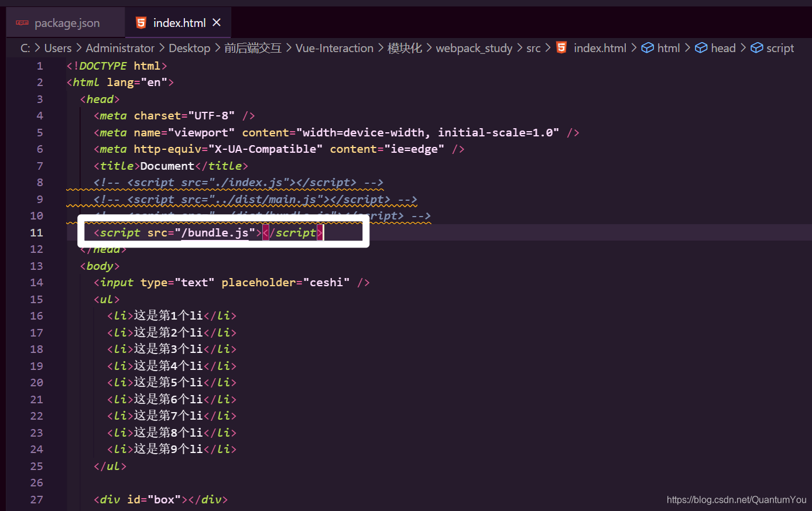Screen dimensions: 812x511
Task: Click the "ie=edge" content value
Action: click(x=414, y=149)
